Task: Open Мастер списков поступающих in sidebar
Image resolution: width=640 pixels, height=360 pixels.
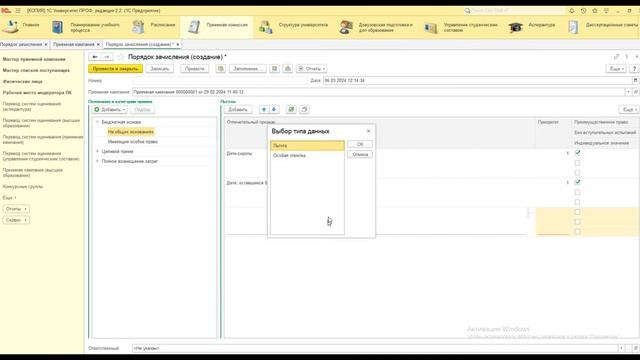Action: 36,70
